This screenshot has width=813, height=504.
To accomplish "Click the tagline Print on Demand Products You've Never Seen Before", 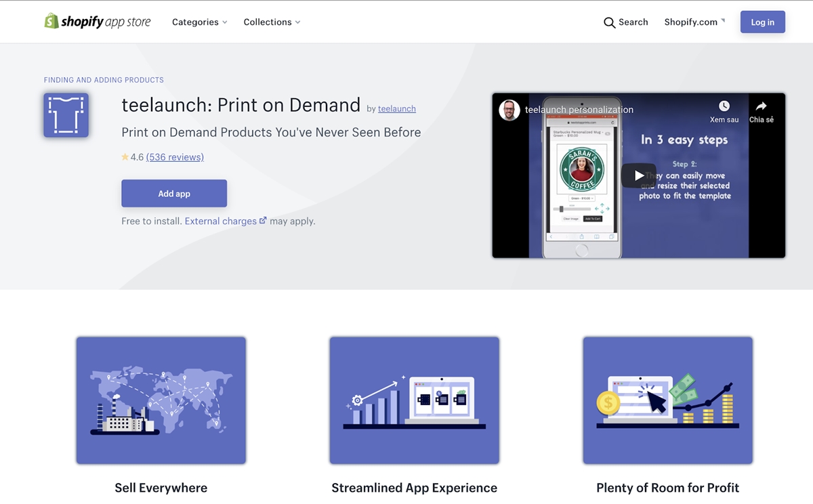I will (271, 132).
